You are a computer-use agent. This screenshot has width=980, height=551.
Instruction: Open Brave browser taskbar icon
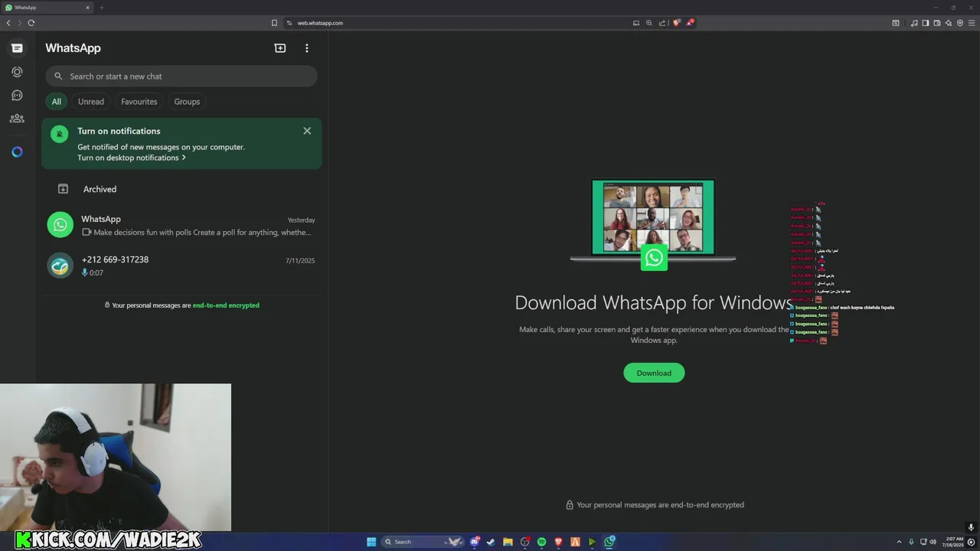click(558, 542)
